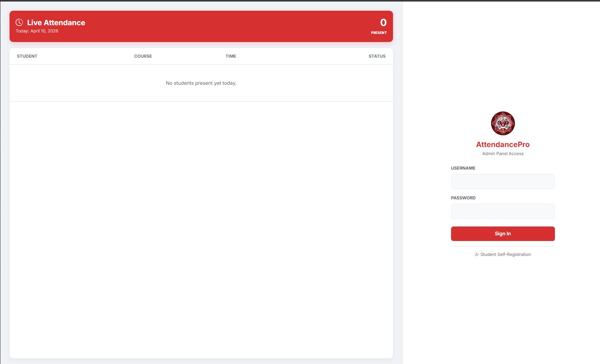Click the COURSE column header
Screen dimensions: 600x364
143,56
